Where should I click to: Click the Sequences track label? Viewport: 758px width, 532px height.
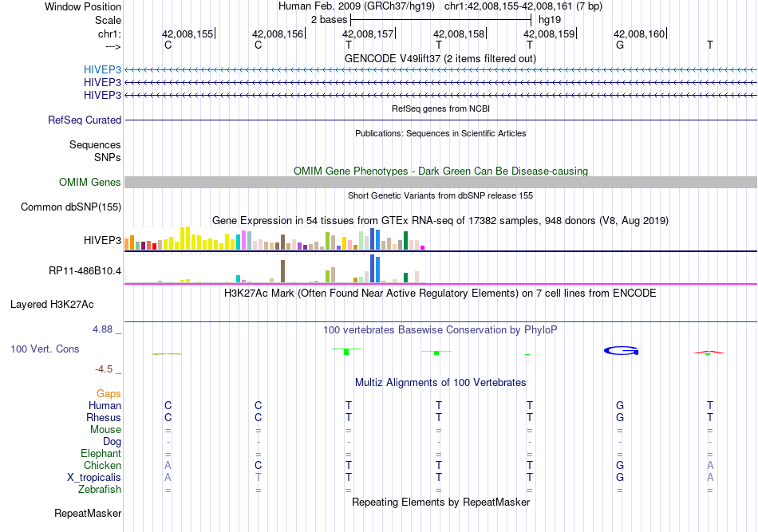click(95, 144)
